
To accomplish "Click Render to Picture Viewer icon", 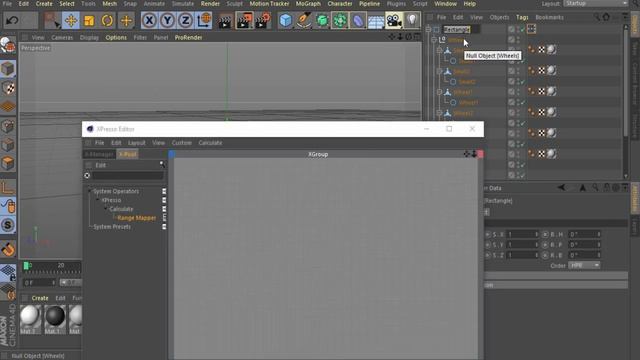I will tap(244, 20).
